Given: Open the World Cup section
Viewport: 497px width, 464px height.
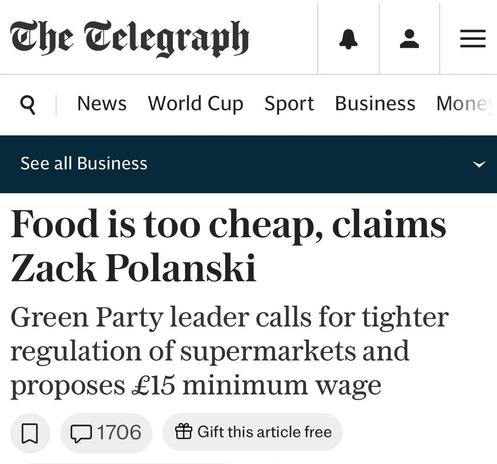Looking at the screenshot, I should (195, 104).
